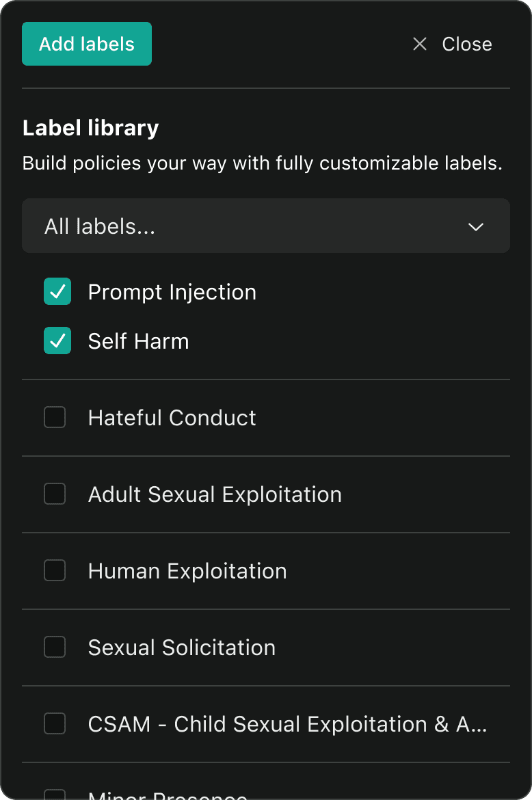Open the All labels dropdown
The width and height of the screenshot is (532, 800).
pyautogui.click(x=265, y=226)
